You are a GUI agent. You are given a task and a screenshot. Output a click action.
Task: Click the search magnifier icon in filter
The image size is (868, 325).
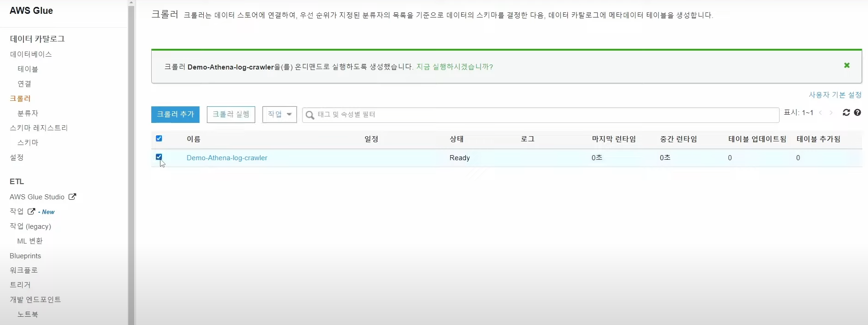click(x=310, y=115)
